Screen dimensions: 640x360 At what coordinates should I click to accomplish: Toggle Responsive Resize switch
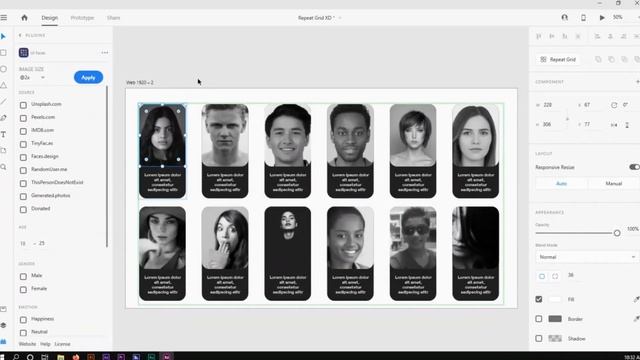click(634, 167)
